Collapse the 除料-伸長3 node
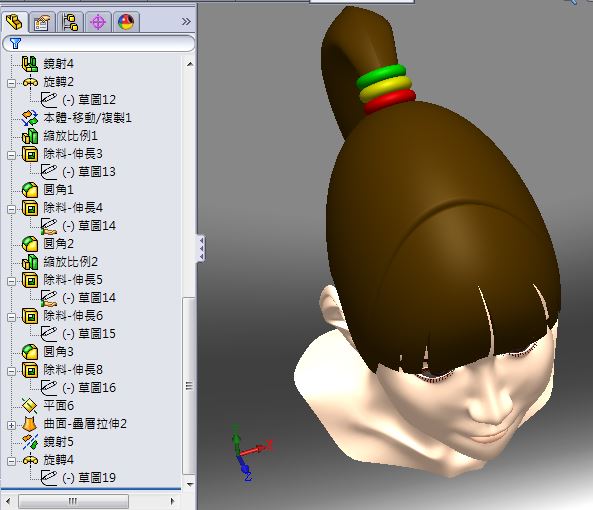Screen dimensions: 593x510 click(11, 155)
